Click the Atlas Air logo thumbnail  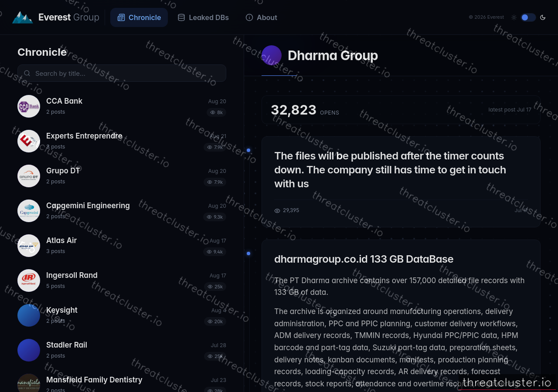(29, 246)
